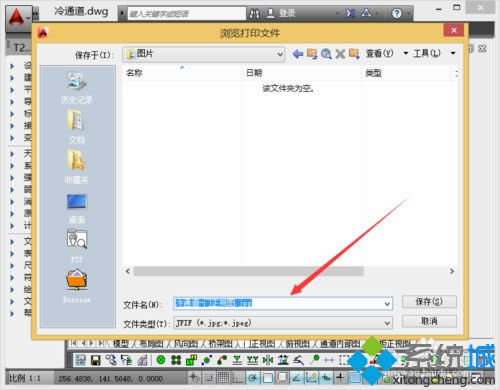Image resolution: width=500 pixels, height=390 pixels.
Task: Go up one folder level
Action: pos(312,53)
